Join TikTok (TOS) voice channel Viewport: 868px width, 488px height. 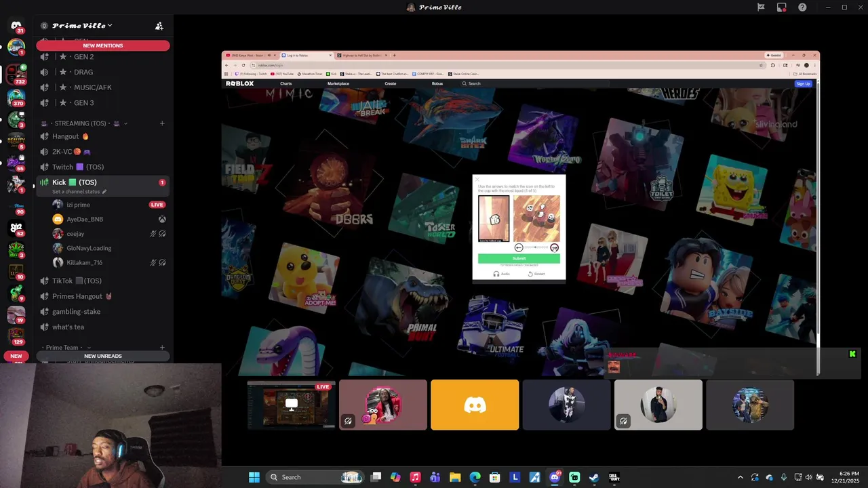[x=102, y=281]
